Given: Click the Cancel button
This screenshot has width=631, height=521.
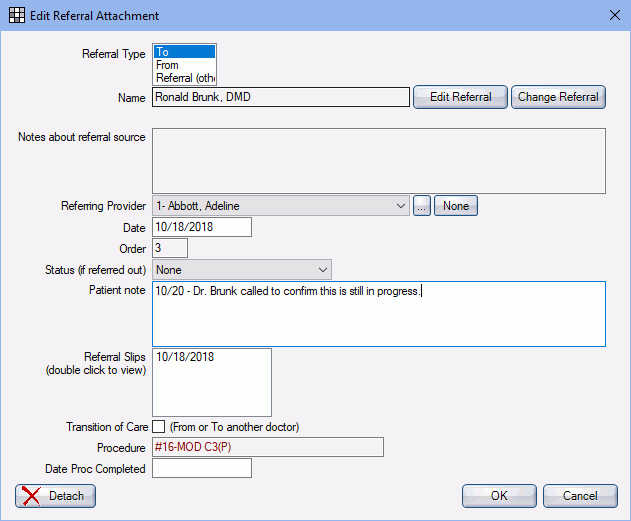Looking at the screenshot, I should (580, 496).
